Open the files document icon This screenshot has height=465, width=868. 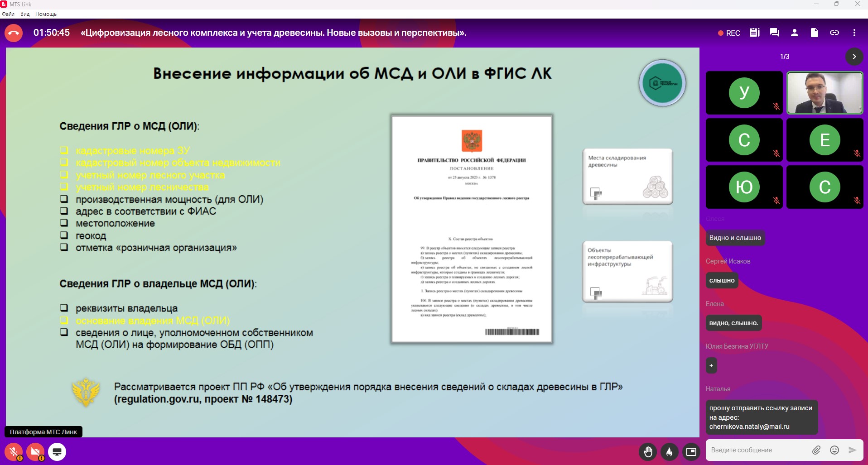[814, 33]
